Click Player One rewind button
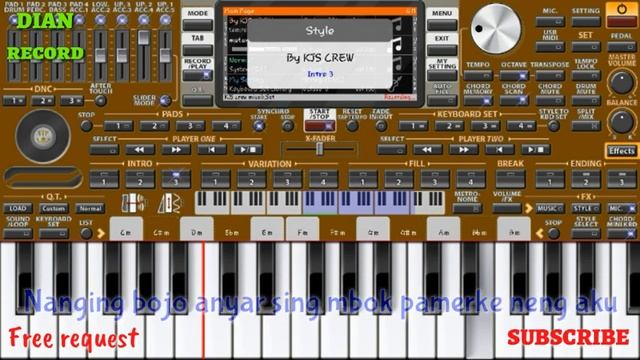The image size is (640, 360). click(140, 150)
